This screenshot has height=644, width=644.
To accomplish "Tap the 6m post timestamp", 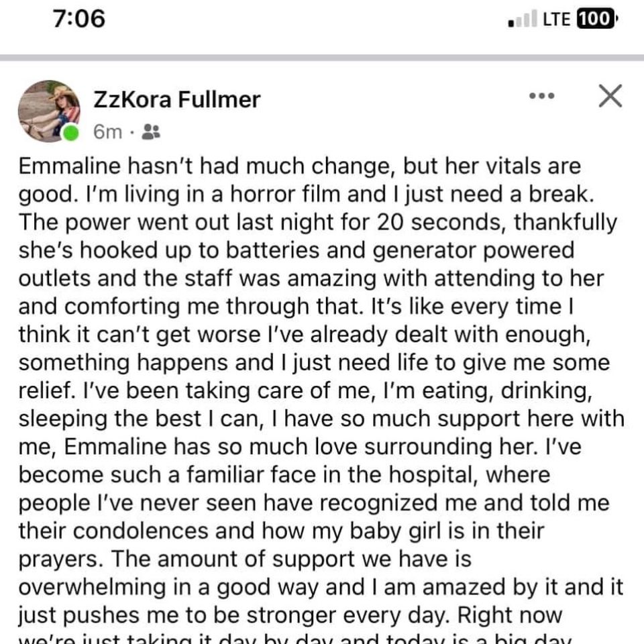I will (x=107, y=132).
